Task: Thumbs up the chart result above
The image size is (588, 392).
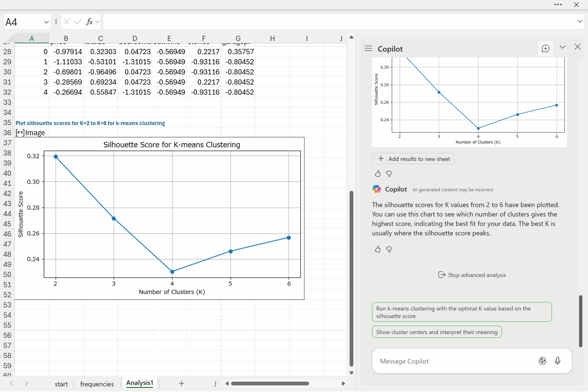Action: click(378, 174)
